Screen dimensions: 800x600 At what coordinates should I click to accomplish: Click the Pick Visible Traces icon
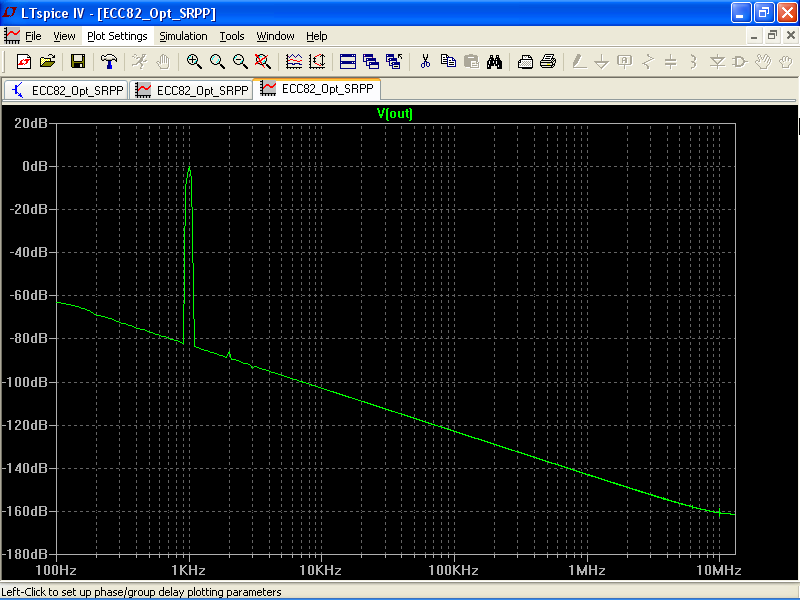click(x=294, y=62)
